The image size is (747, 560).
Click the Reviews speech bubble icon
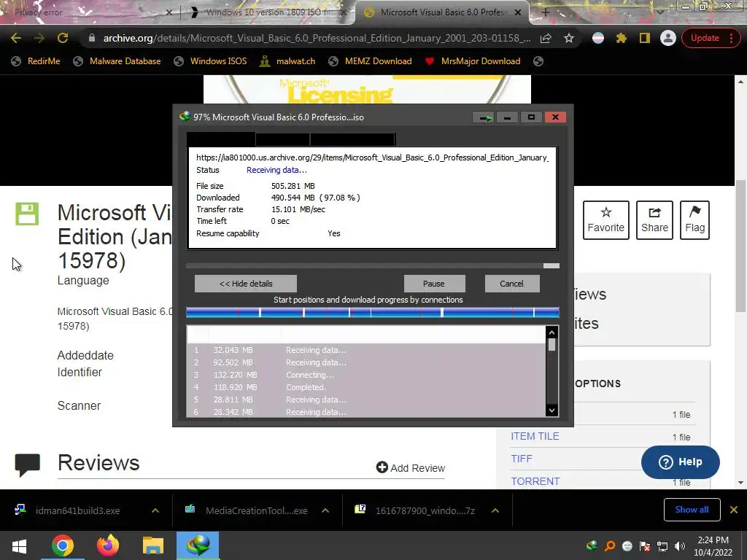coord(27,465)
